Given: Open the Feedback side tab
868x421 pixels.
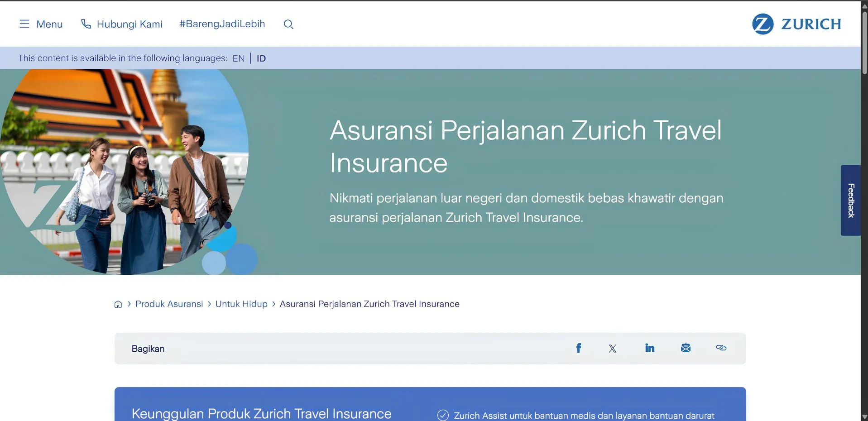Looking at the screenshot, I should click(x=851, y=200).
